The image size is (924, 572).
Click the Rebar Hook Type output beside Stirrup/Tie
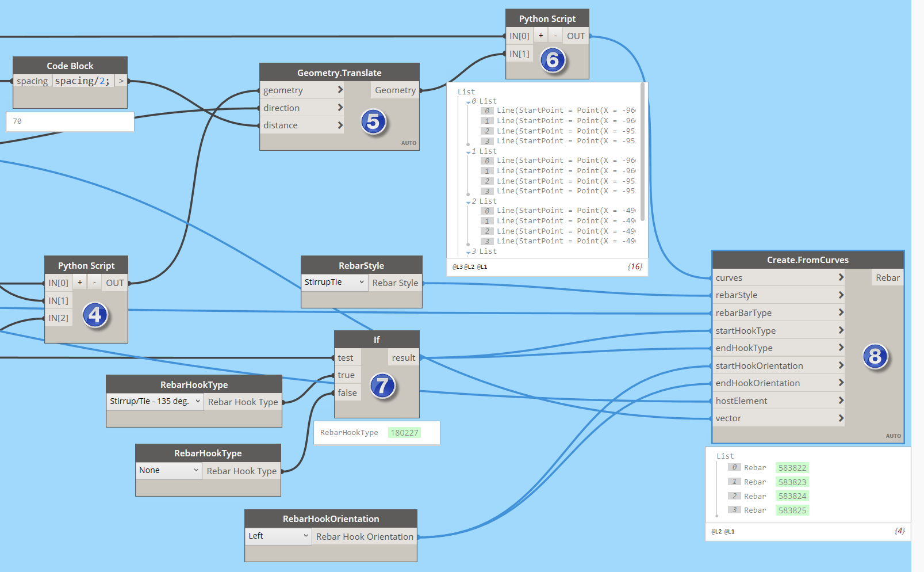(243, 402)
